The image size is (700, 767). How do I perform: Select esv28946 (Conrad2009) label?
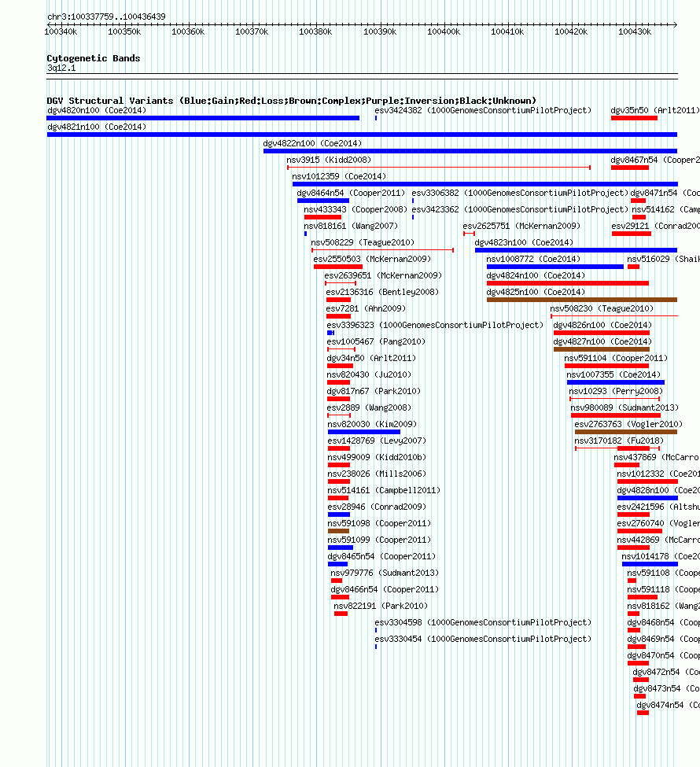(x=378, y=507)
